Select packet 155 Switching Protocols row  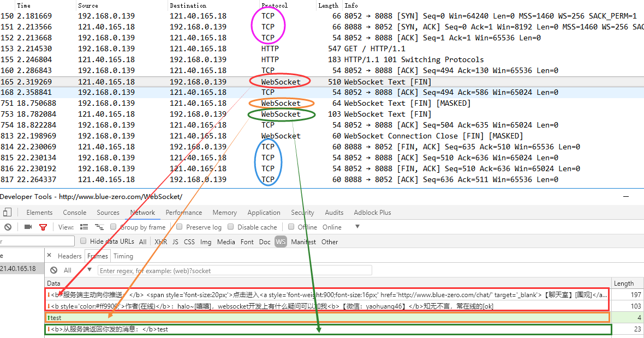pyautogui.click(x=322, y=59)
